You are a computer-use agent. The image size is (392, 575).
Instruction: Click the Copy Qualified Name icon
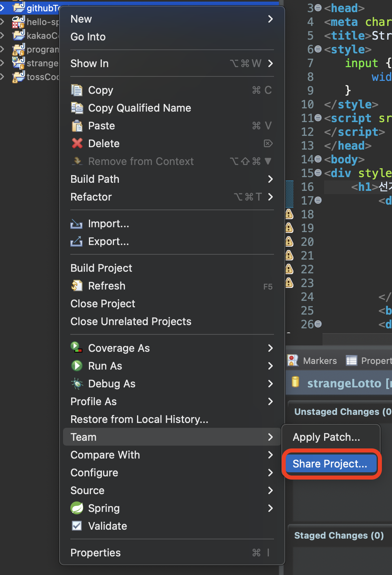tap(77, 108)
